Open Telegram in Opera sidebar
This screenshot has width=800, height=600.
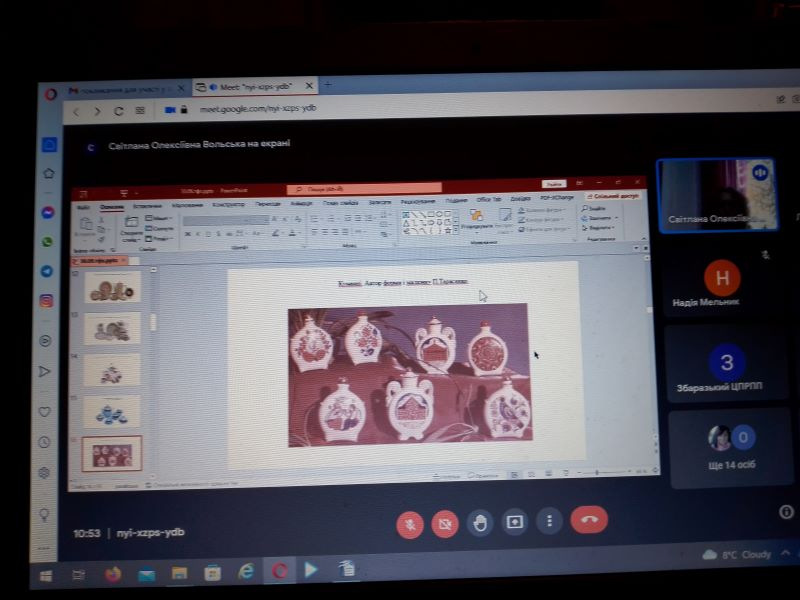click(47, 271)
